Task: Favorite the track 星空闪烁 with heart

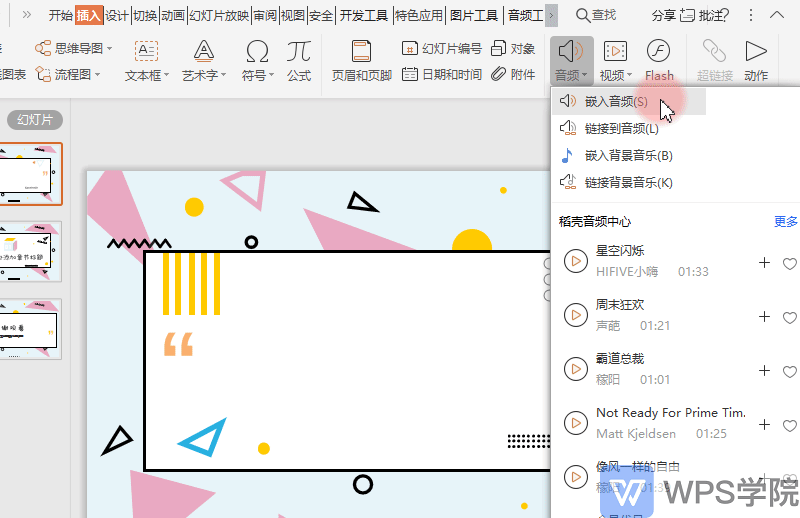Action: (x=789, y=263)
